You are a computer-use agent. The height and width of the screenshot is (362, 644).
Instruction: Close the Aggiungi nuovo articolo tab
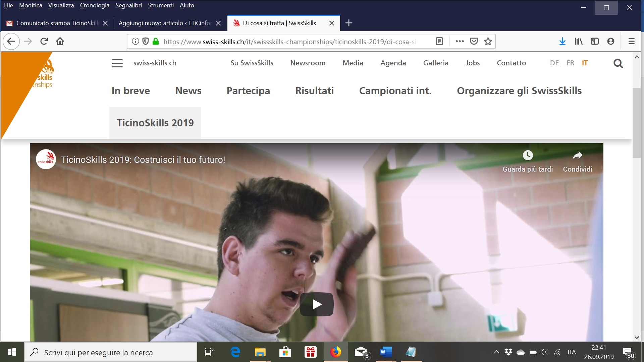pyautogui.click(x=218, y=23)
